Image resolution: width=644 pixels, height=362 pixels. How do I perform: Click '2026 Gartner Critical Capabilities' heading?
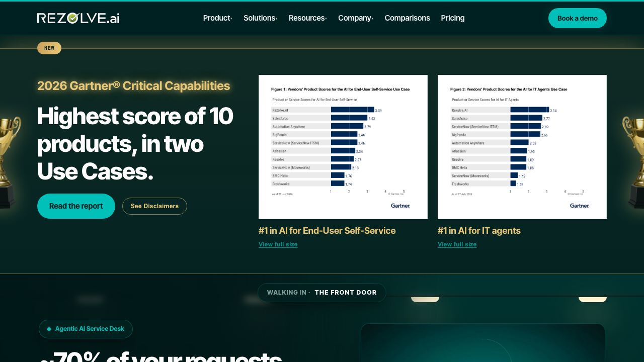point(134,86)
